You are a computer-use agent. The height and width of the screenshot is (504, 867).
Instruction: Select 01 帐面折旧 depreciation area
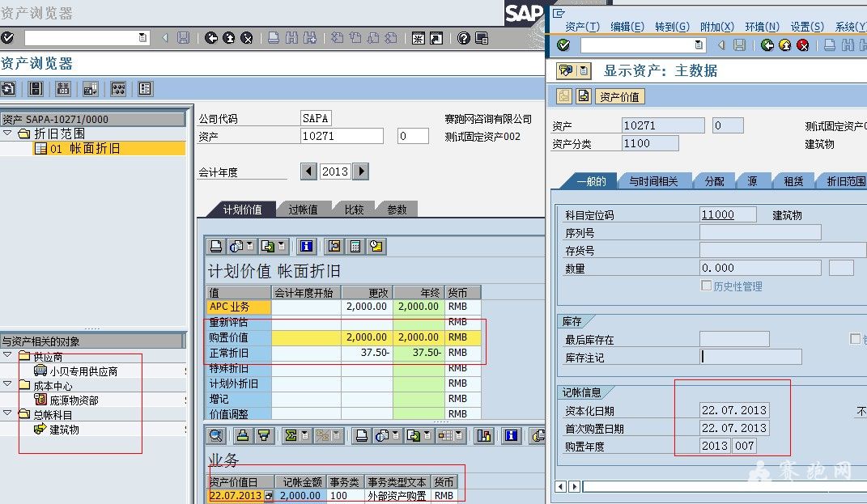(109, 148)
